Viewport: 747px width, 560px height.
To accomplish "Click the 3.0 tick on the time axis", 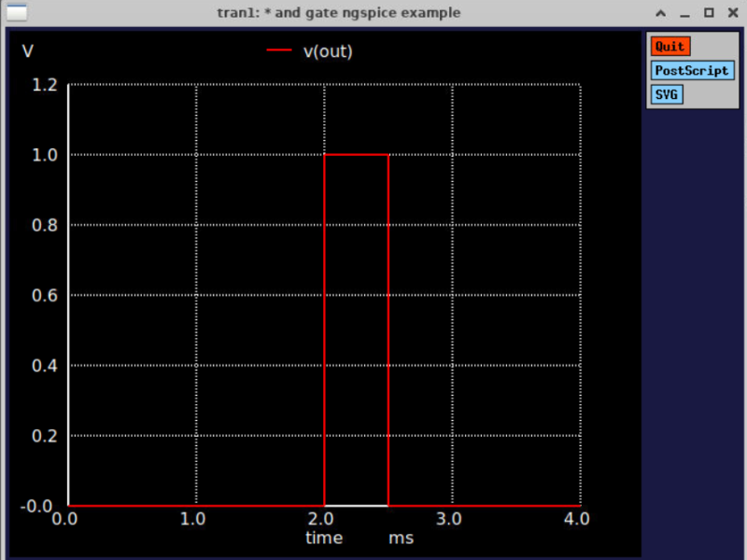I will [450, 518].
